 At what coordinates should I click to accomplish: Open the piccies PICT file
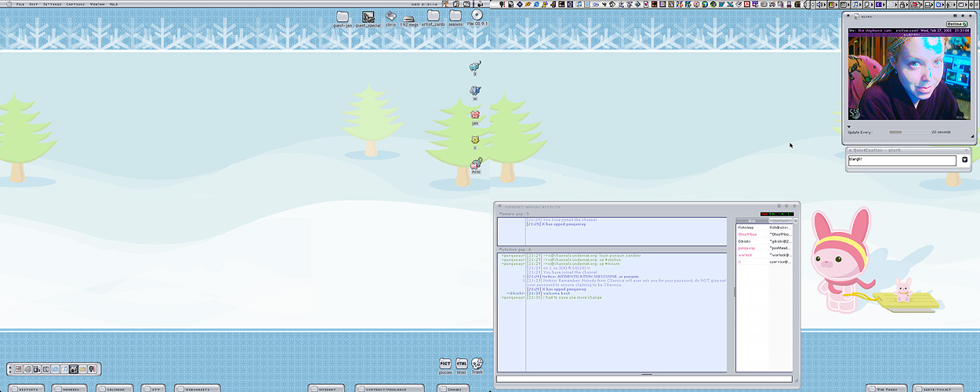(x=445, y=364)
